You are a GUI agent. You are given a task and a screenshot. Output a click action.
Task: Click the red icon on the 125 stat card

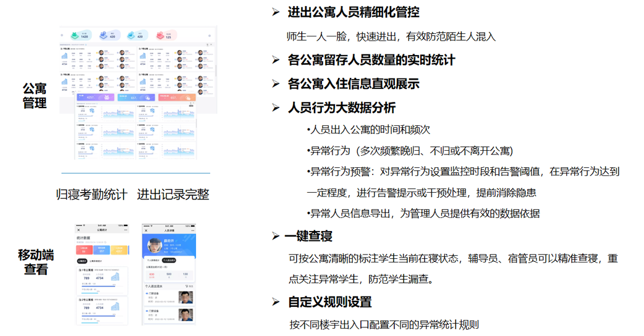click(x=159, y=35)
